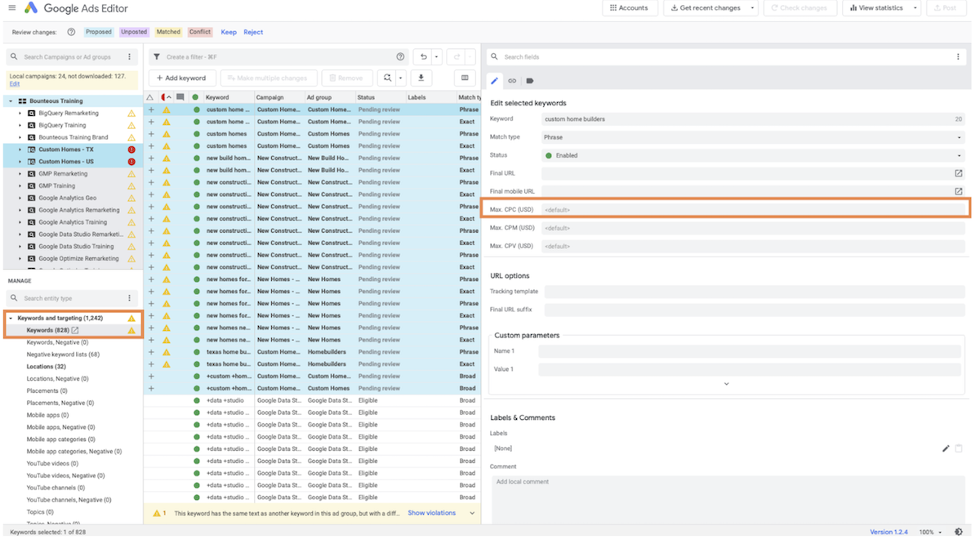Focus the Max. CPC (USD) field
The image size is (980, 549).
(x=753, y=210)
